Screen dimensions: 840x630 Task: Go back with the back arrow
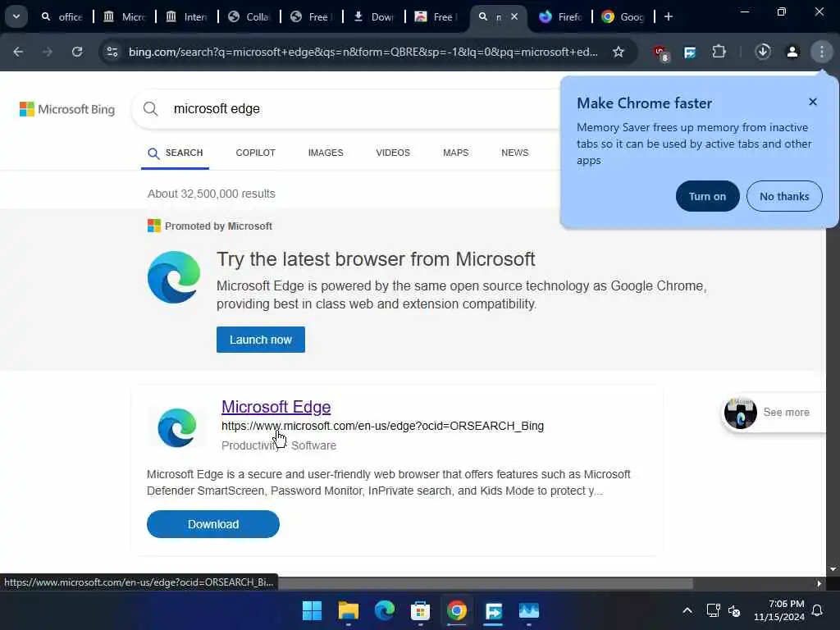(x=18, y=52)
